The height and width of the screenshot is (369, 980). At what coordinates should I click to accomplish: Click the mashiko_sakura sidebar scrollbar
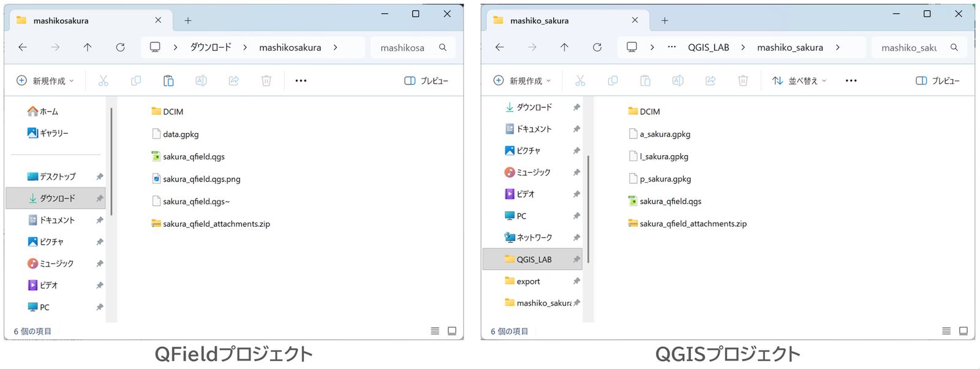point(588,208)
